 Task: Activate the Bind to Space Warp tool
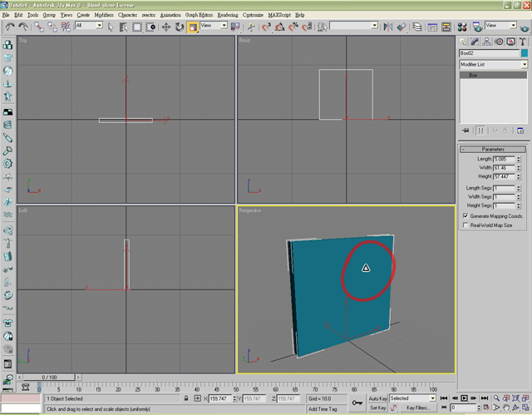tap(66, 27)
